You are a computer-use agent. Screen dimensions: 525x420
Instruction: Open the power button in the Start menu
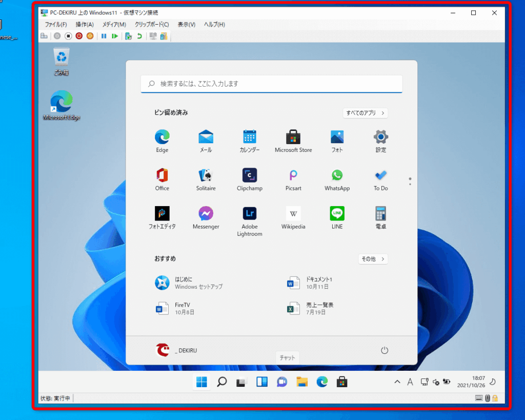(x=385, y=350)
